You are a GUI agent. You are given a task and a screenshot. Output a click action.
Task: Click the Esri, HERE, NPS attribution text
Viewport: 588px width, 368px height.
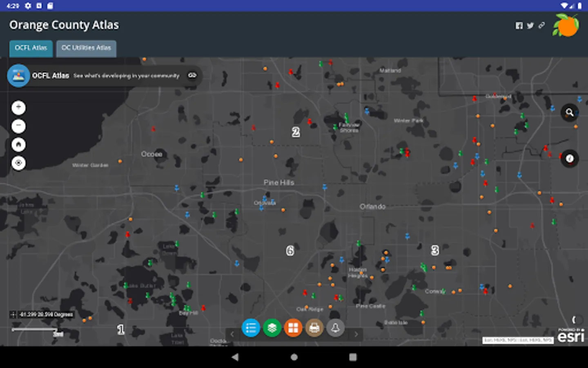[518, 340]
